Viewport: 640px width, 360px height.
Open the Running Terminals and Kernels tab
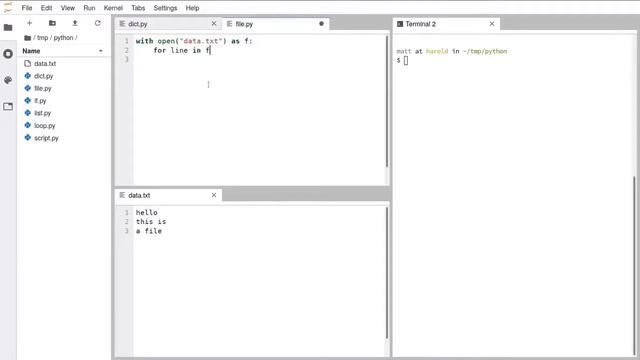pos(8,54)
